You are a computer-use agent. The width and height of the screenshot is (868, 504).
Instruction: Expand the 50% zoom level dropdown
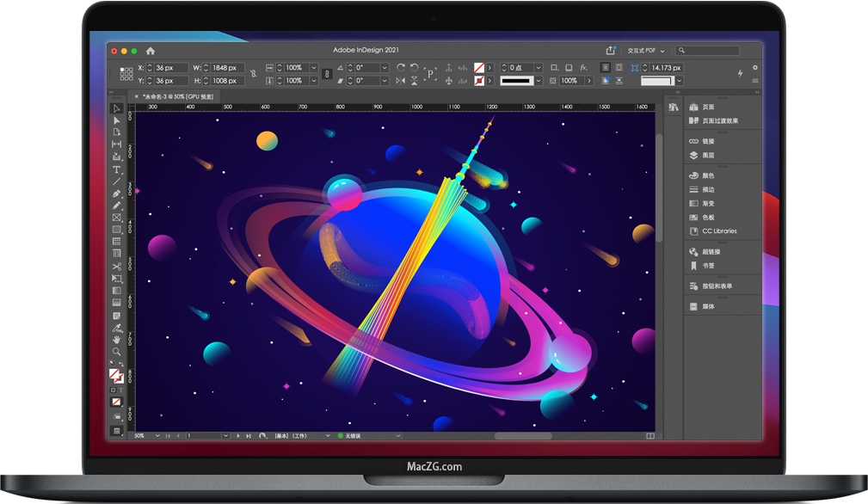pyautogui.click(x=156, y=436)
